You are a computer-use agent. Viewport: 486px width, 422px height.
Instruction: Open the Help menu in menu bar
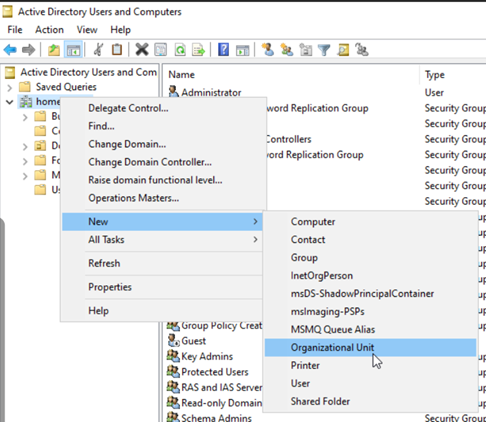point(120,30)
